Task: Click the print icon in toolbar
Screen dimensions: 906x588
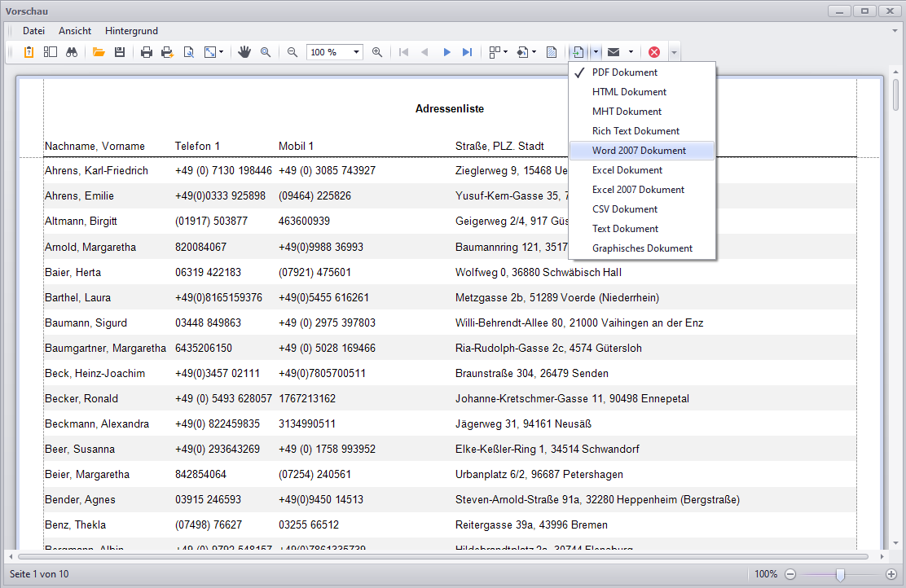Action: click(147, 52)
